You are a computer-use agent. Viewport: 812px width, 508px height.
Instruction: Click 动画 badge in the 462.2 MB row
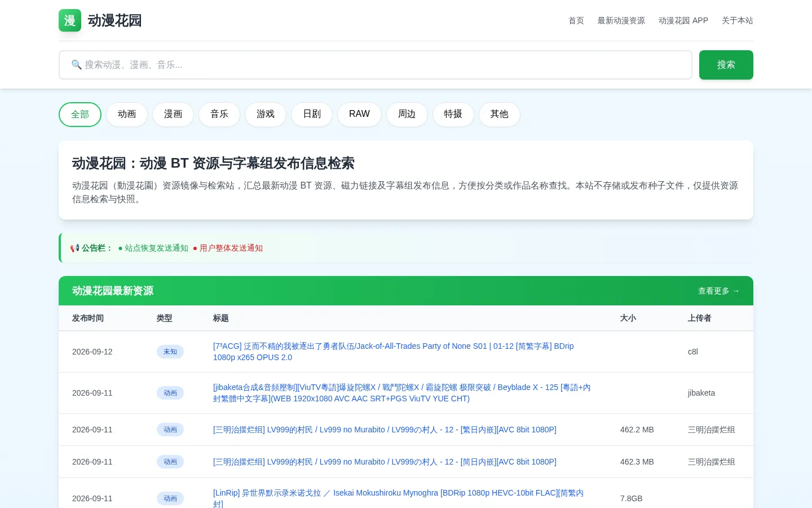[x=170, y=430]
